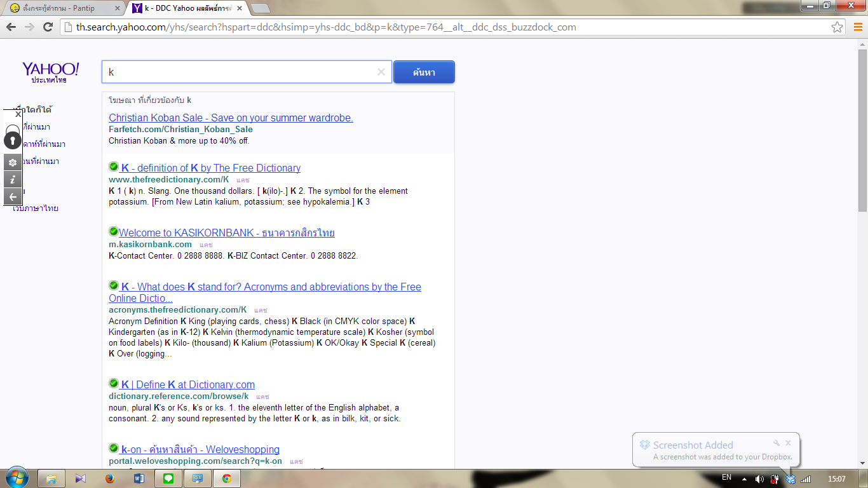Open the floating widget's gear settings
The width and height of the screenshot is (868, 488).
tap(13, 163)
